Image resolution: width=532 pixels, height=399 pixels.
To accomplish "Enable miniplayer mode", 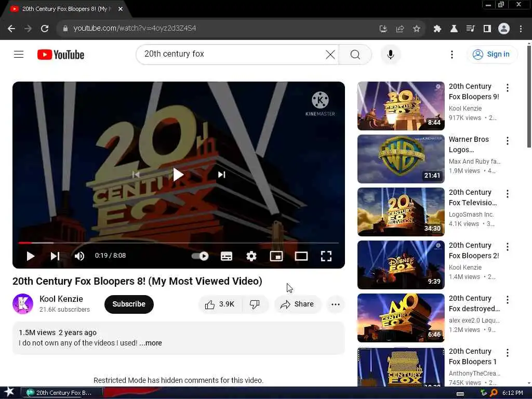I will coord(276,256).
